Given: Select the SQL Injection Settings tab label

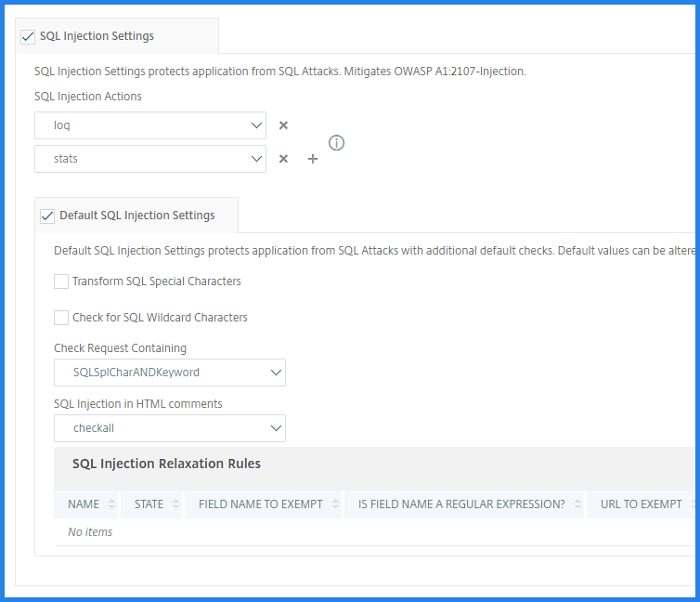Looking at the screenshot, I should [97, 36].
